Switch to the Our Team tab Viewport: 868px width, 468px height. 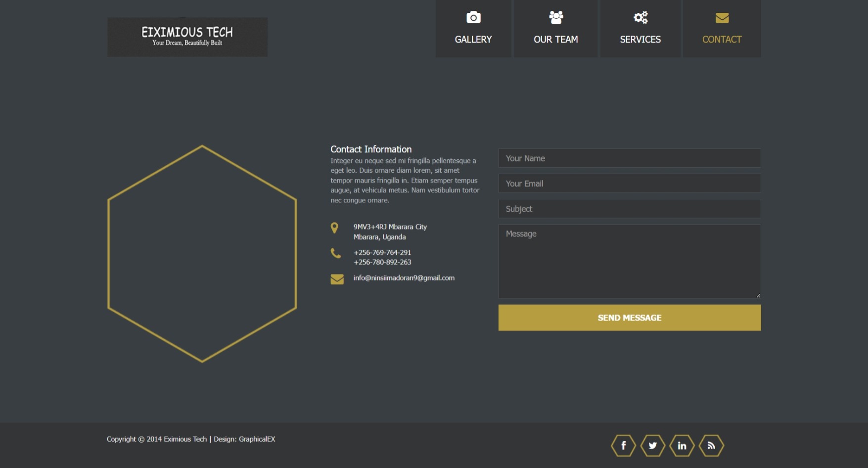pyautogui.click(x=555, y=39)
